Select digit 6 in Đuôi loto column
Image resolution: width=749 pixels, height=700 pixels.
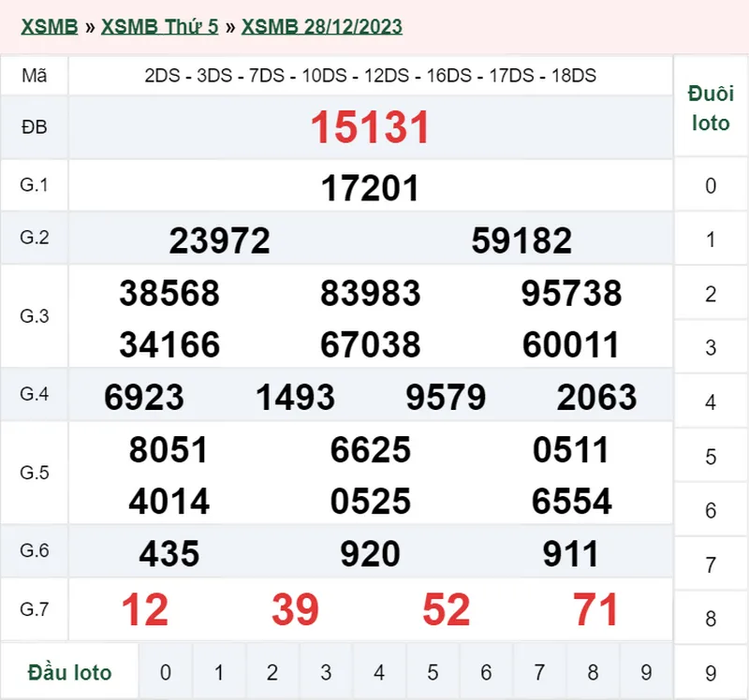coord(711,511)
